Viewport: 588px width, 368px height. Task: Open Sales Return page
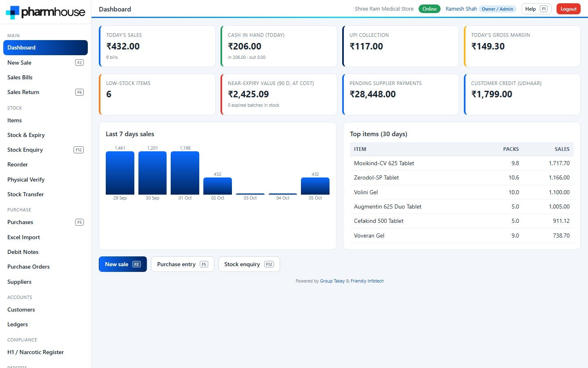tap(45, 92)
